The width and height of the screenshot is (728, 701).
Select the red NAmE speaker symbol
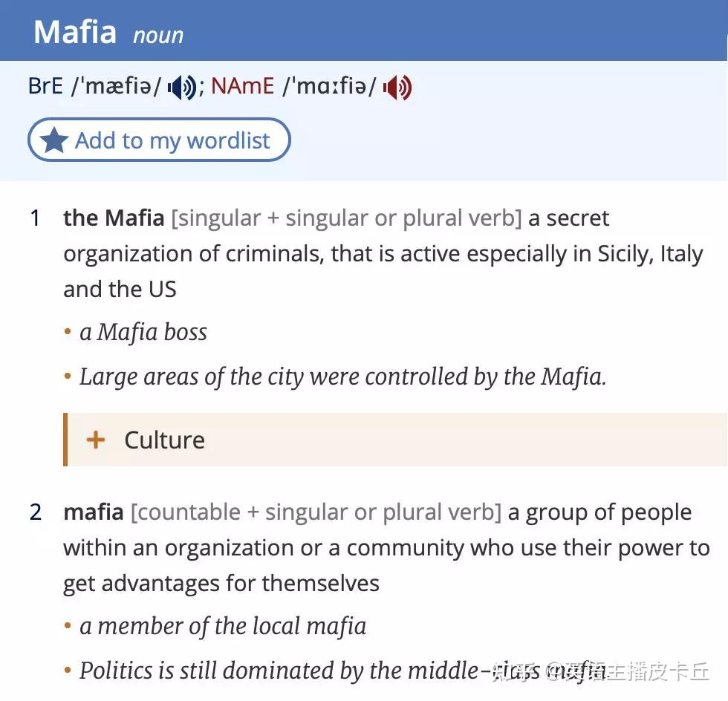click(x=396, y=87)
